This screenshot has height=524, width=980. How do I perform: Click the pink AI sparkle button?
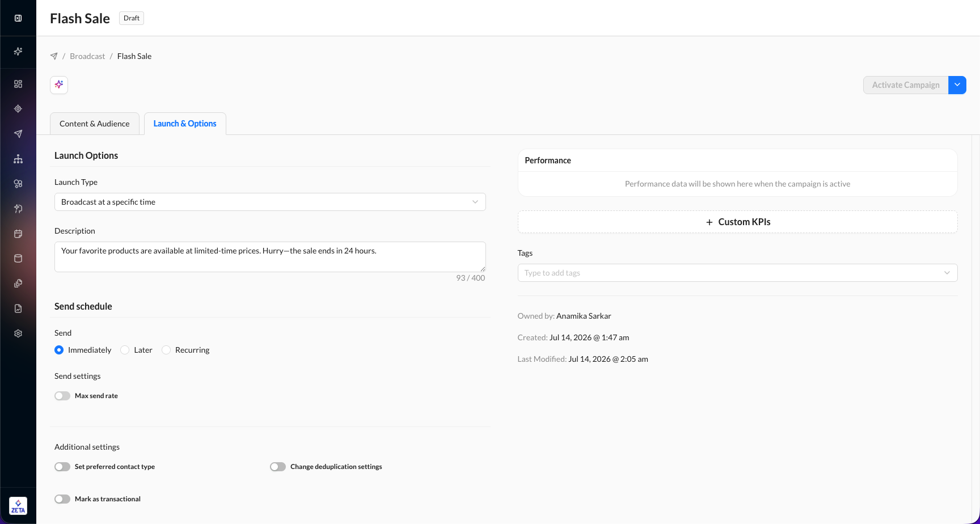pos(59,85)
